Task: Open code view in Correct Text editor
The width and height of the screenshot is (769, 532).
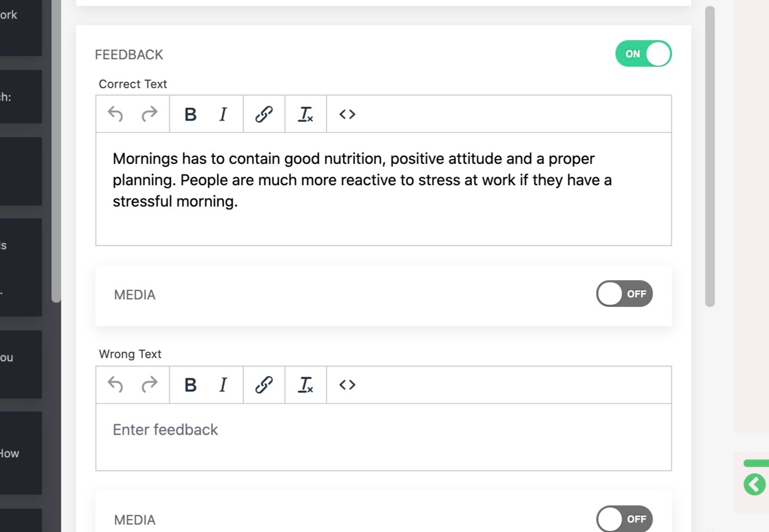Action: coord(347,114)
